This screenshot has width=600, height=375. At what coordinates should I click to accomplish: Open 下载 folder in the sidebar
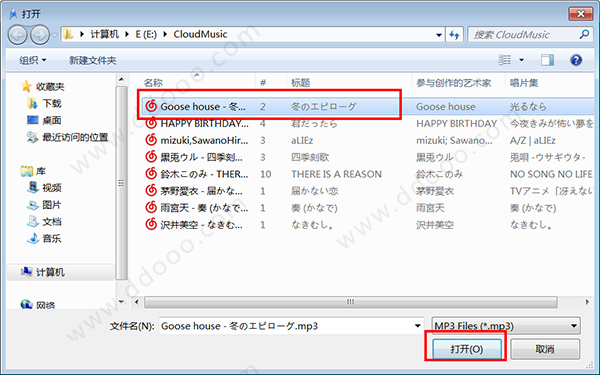(52, 103)
